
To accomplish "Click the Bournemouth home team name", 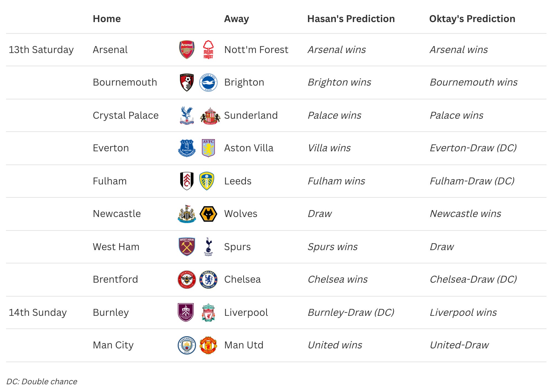I will (125, 82).
